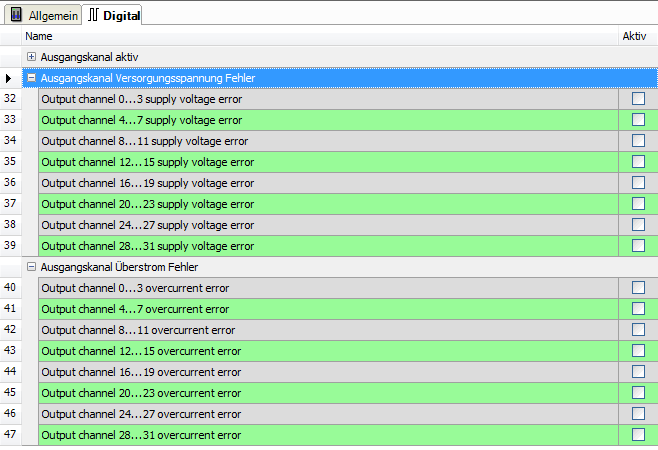Enable channel 20...23 supply voltage error
The height and width of the screenshot is (450, 658).
tap(638, 204)
